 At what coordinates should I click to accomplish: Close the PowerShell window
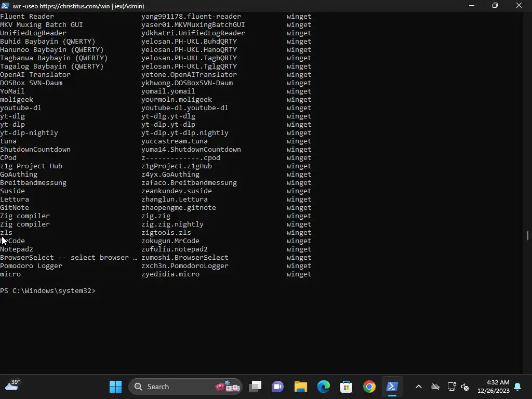point(519,5)
